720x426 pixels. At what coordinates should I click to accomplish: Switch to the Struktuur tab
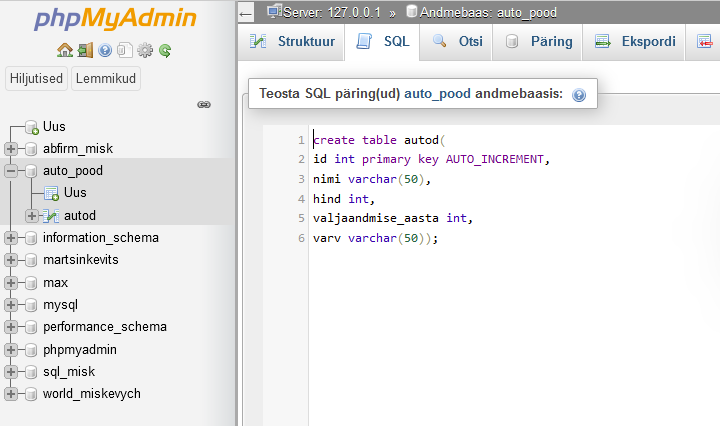point(291,41)
